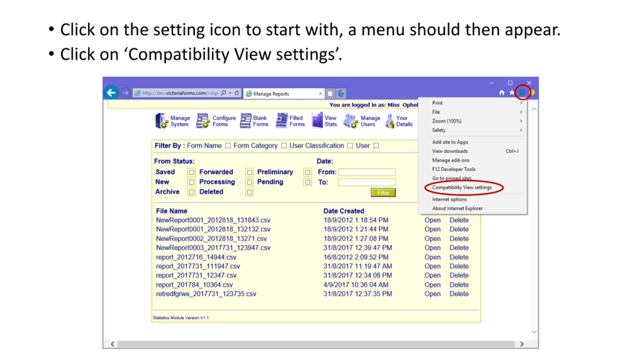
Task: Click the horizontal scrollbar right arrow
Action: point(522,344)
